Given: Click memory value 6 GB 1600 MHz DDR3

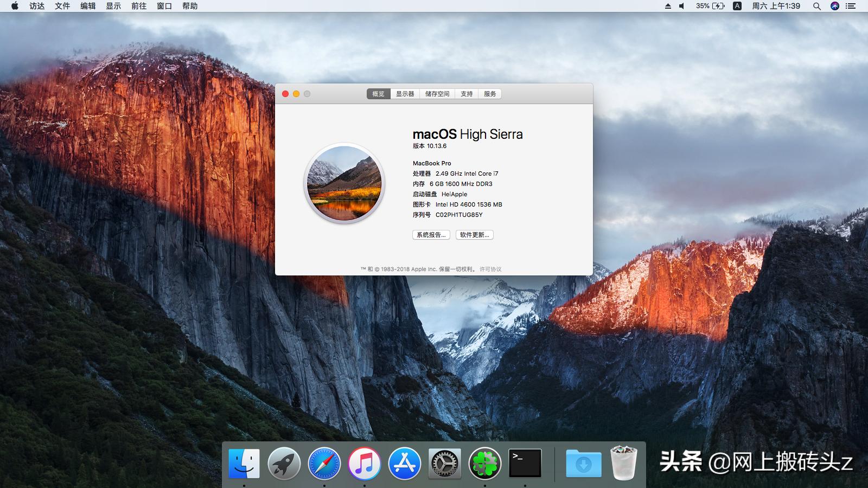Looking at the screenshot, I should click(x=461, y=184).
